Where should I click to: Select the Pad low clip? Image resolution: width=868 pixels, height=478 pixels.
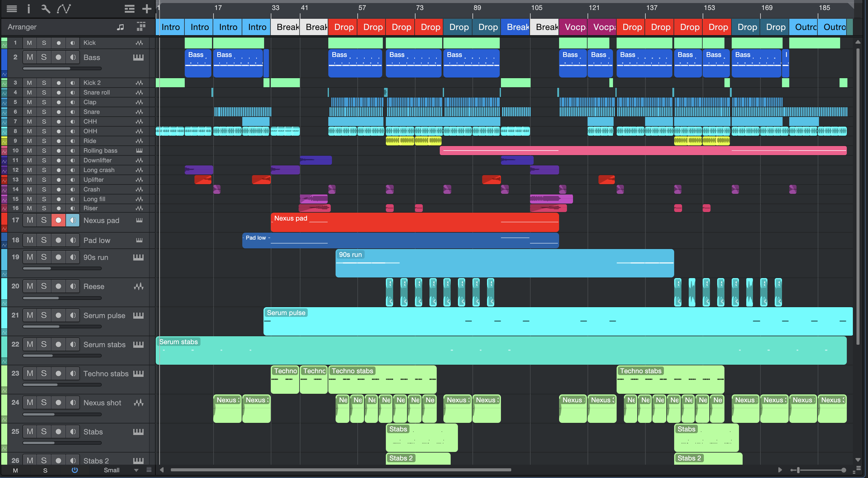401,240
